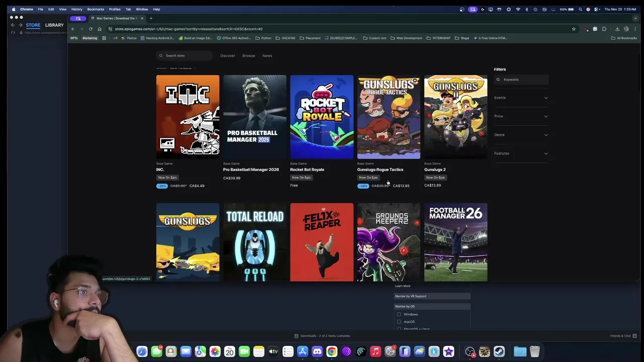Click the Steam window back arrow
The width and height of the screenshot is (644, 362).
[13, 25]
